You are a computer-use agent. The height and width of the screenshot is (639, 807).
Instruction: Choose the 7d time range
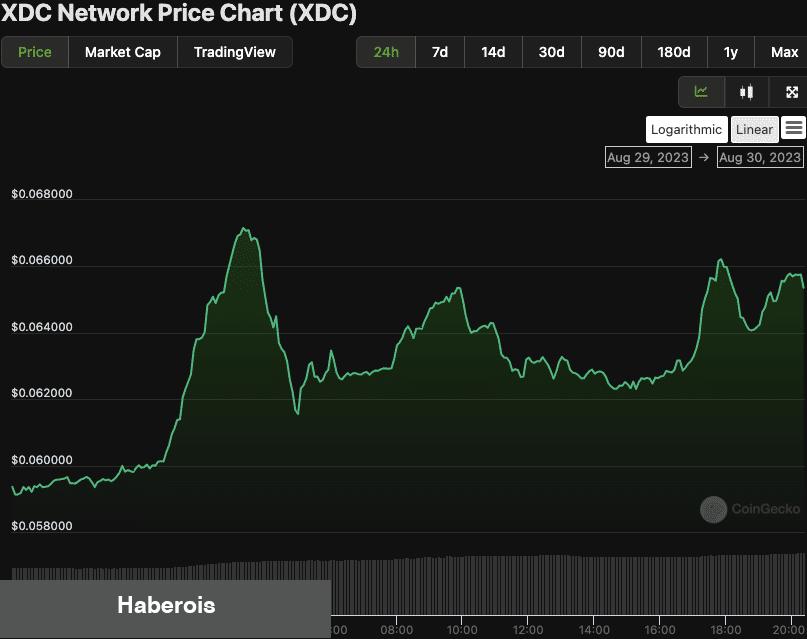click(x=440, y=52)
